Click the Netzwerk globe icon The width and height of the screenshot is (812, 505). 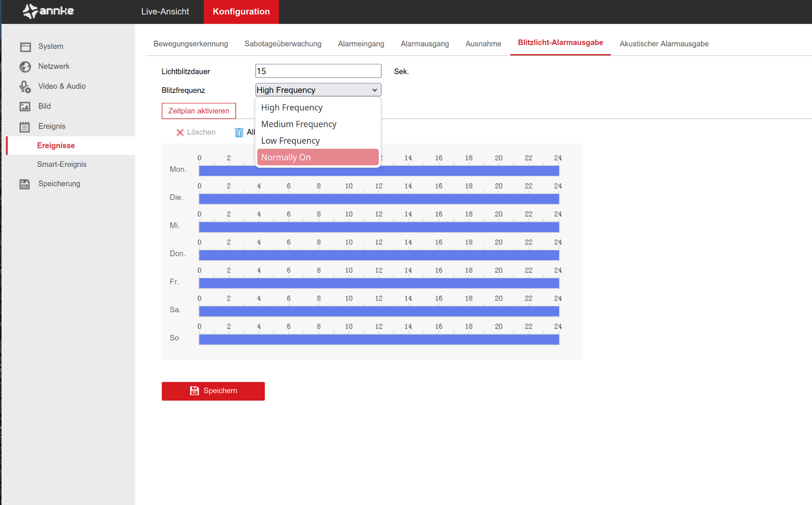(25, 67)
